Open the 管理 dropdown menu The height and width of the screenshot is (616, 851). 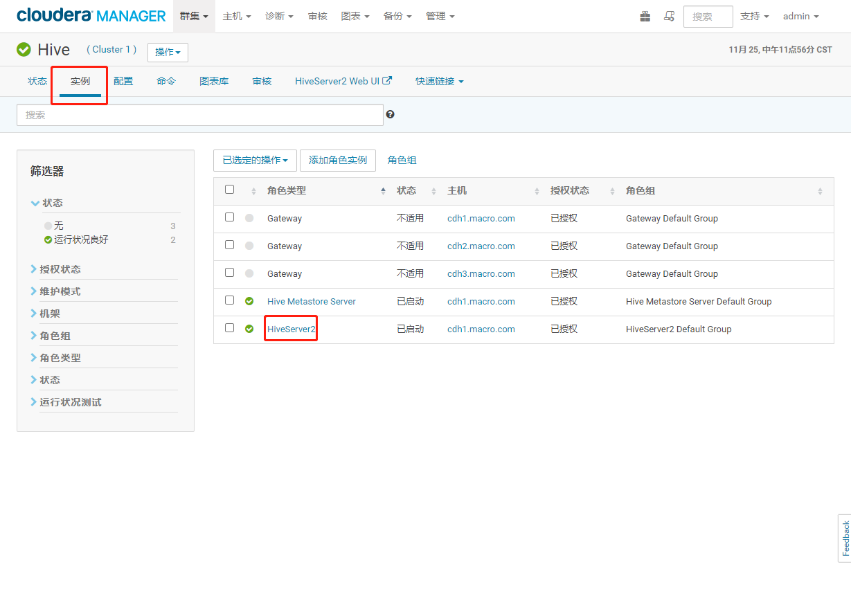tap(440, 16)
